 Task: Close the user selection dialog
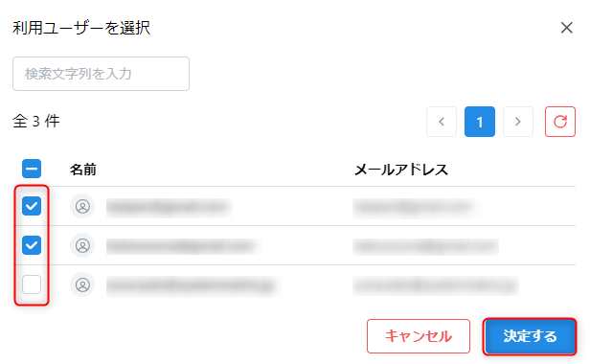[566, 28]
